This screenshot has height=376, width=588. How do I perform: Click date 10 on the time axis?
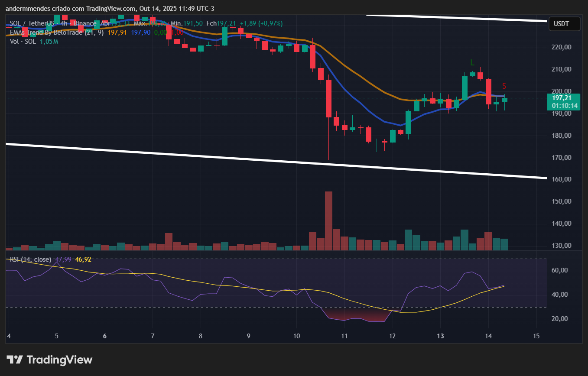coord(297,336)
